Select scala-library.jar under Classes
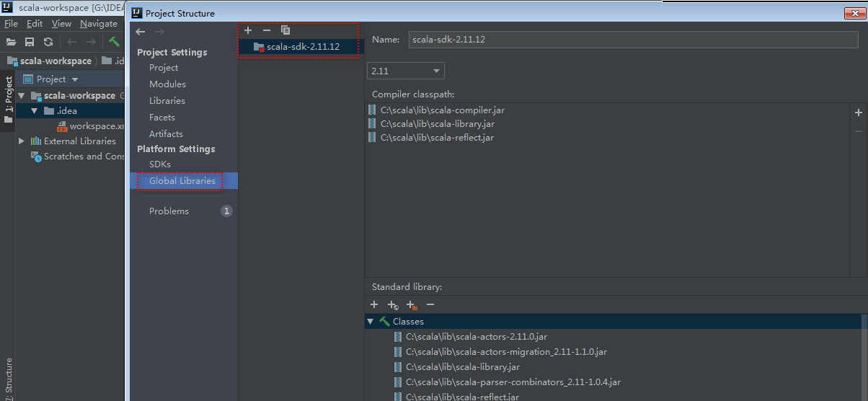The image size is (868, 401). click(x=463, y=367)
